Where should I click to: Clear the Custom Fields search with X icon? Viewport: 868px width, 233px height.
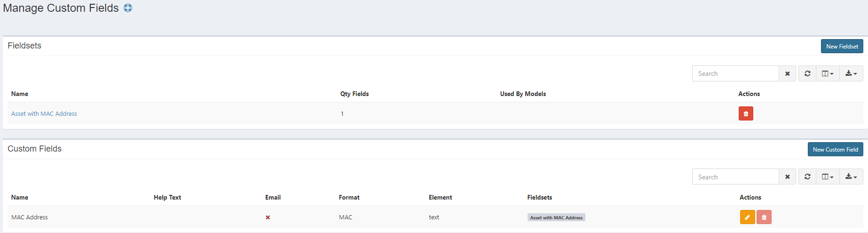click(x=787, y=177)
